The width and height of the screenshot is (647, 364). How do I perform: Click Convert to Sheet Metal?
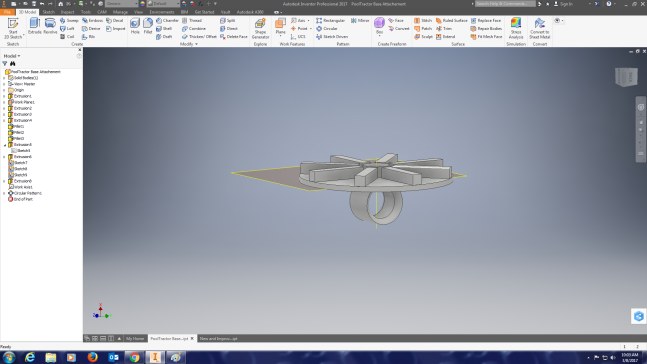(x=540, y=28)
